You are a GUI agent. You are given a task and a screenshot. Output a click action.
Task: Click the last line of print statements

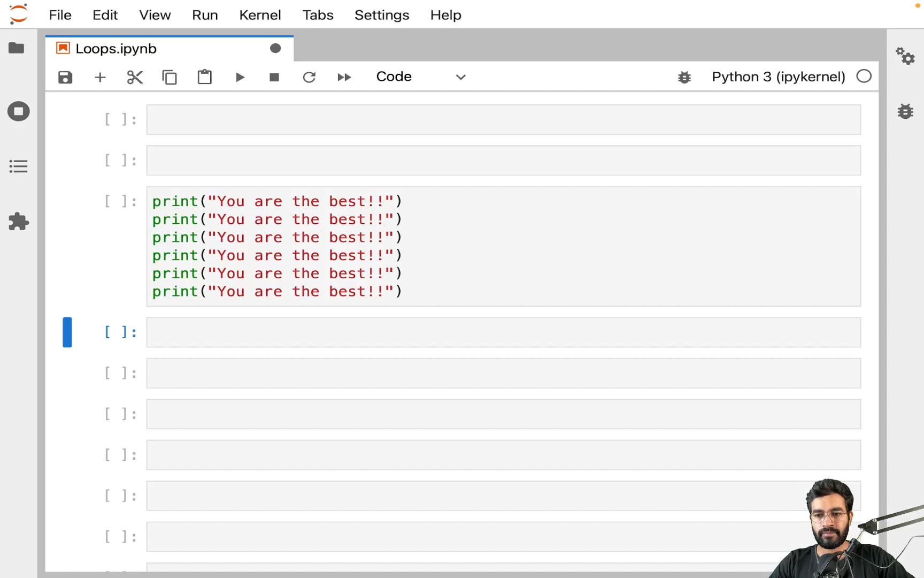(x=277, y=292)
